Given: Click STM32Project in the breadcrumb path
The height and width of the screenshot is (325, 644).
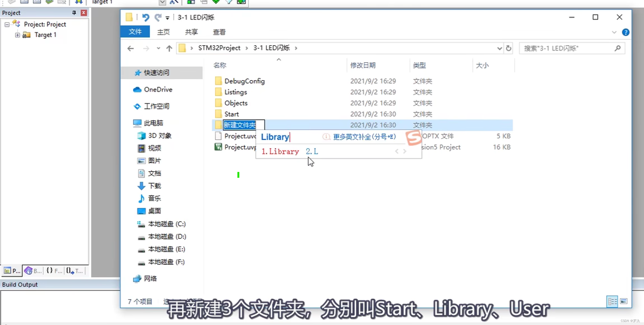Looking at the screenshot, I should pos(219,48).
